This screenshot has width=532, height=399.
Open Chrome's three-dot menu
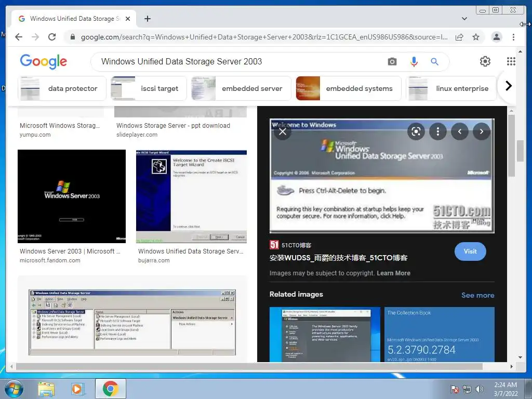[513, 37]
